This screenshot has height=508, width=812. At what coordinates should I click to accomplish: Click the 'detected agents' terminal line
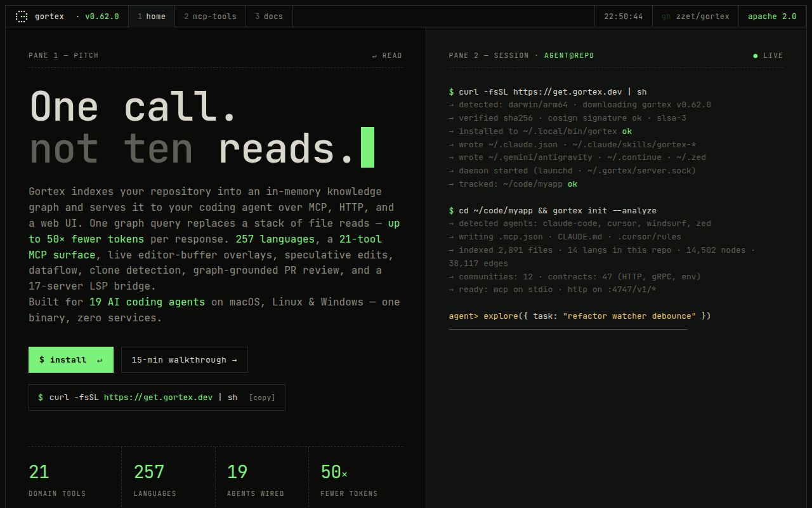580,224
